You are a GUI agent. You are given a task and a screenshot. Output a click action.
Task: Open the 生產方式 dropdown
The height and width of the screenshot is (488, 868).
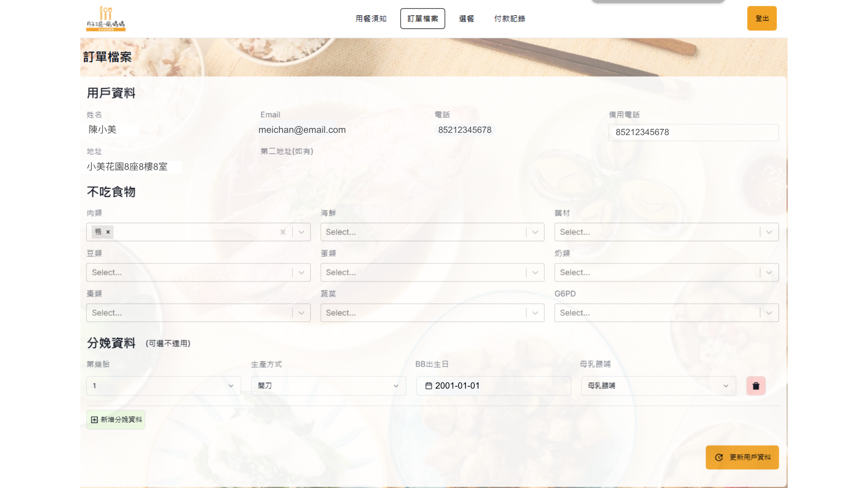328,386
